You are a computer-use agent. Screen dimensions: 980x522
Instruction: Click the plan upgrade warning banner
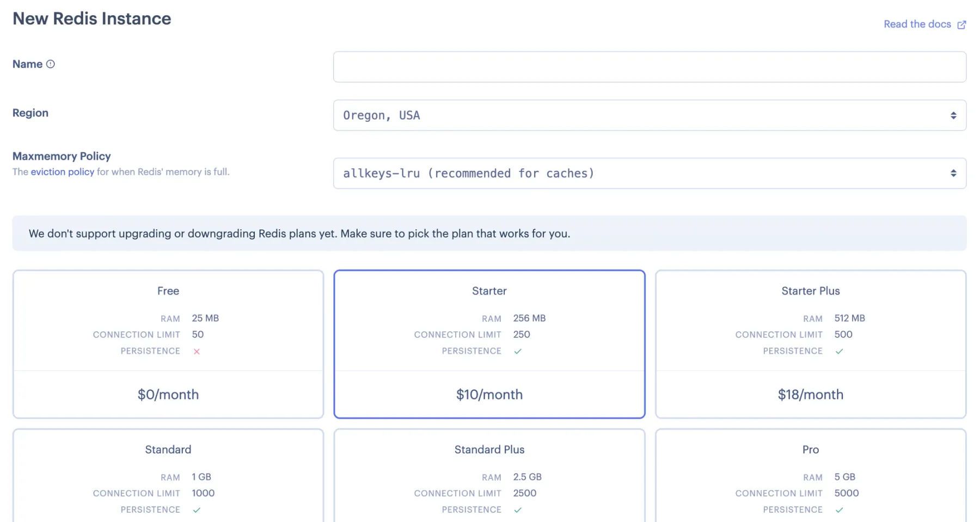pos(489,233)
